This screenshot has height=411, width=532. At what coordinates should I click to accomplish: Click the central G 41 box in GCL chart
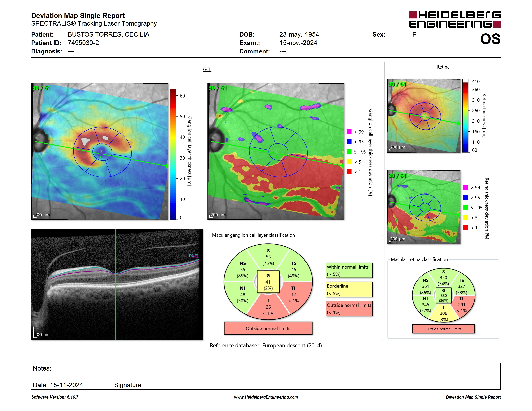(x=268, y=282)
